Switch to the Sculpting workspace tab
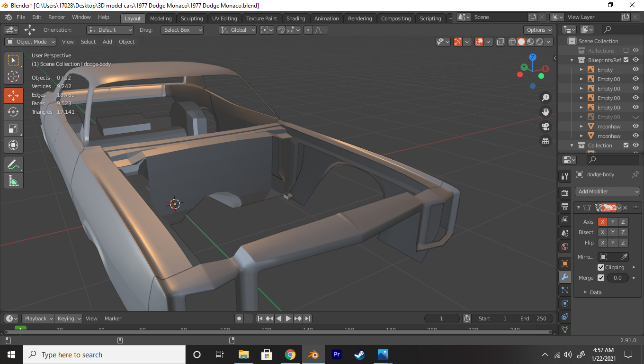644x364 pixels. 191,18
